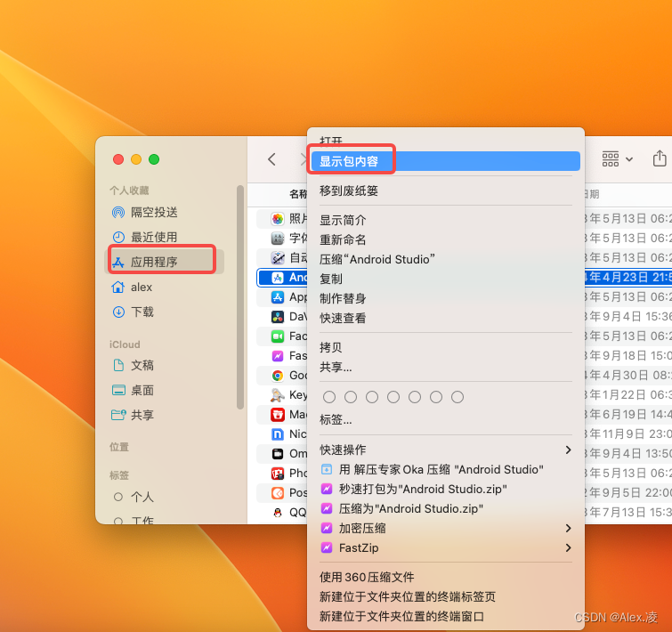Choose 压缩为"Android Studio.zip" item
The height and width of the screenshot is (632, 672).
point(446,509)
